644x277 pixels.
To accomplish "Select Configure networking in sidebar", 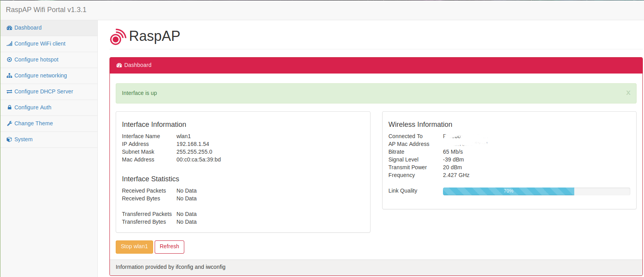I will [x=49, y=76].
